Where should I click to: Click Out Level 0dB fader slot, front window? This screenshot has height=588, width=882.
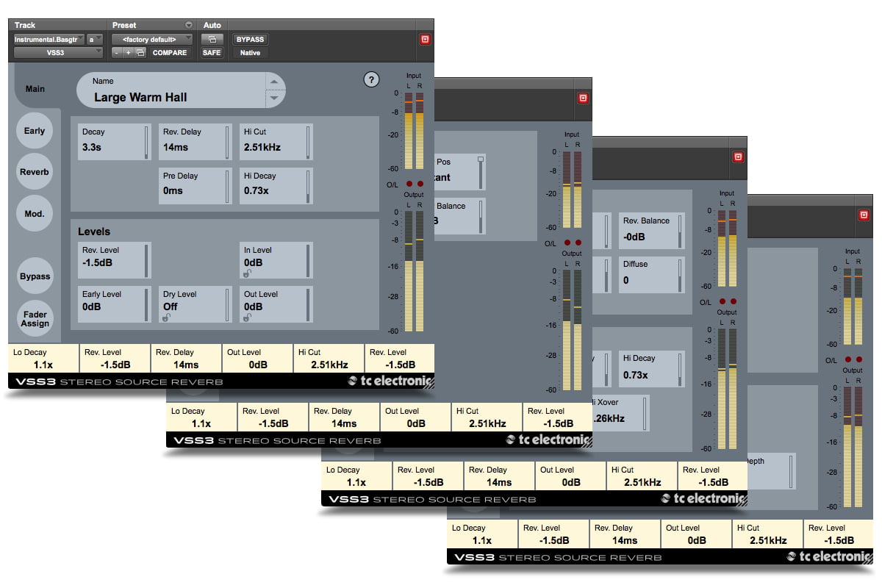tap(257, 359)
